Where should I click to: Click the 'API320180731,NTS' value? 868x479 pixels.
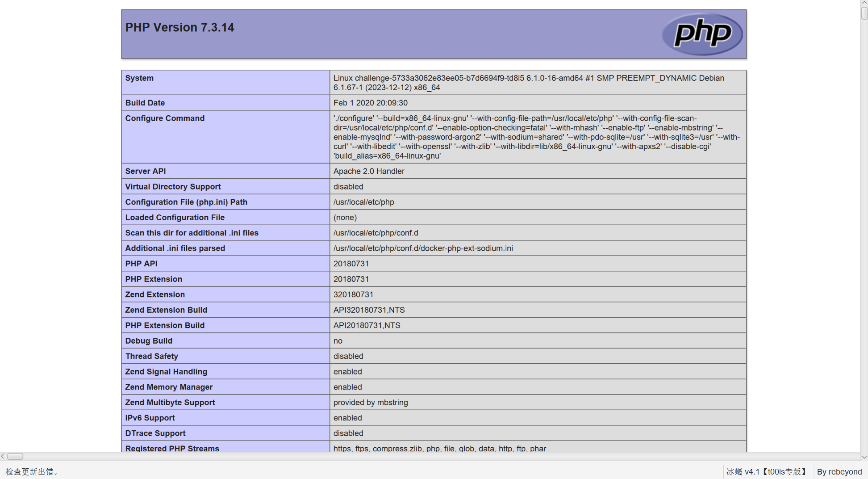(x=369, y=310)
